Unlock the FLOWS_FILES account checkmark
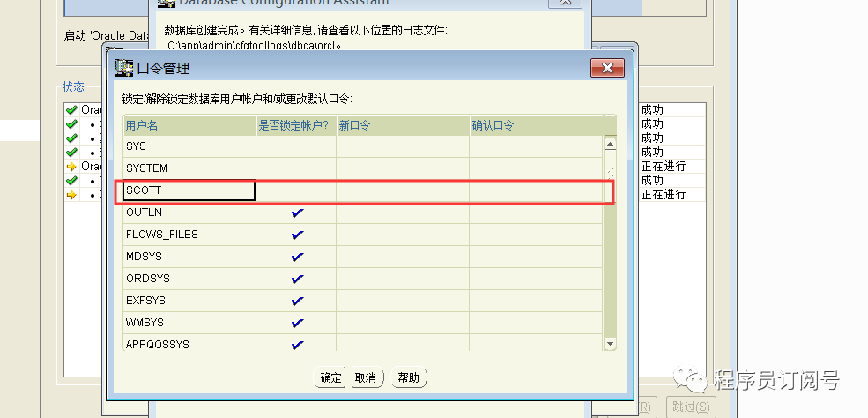The width and height of the screenshot is (868, 418). [297, 235]
